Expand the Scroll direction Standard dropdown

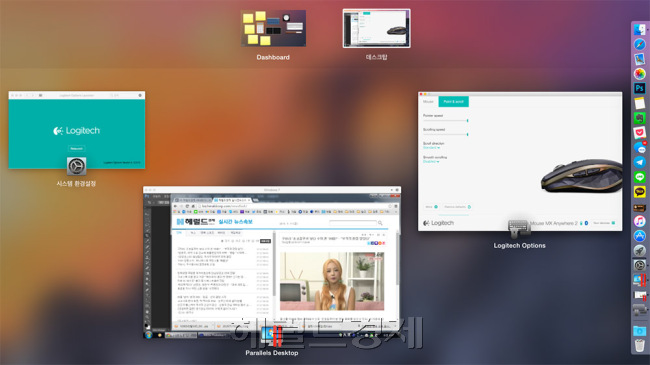(431, 148)
